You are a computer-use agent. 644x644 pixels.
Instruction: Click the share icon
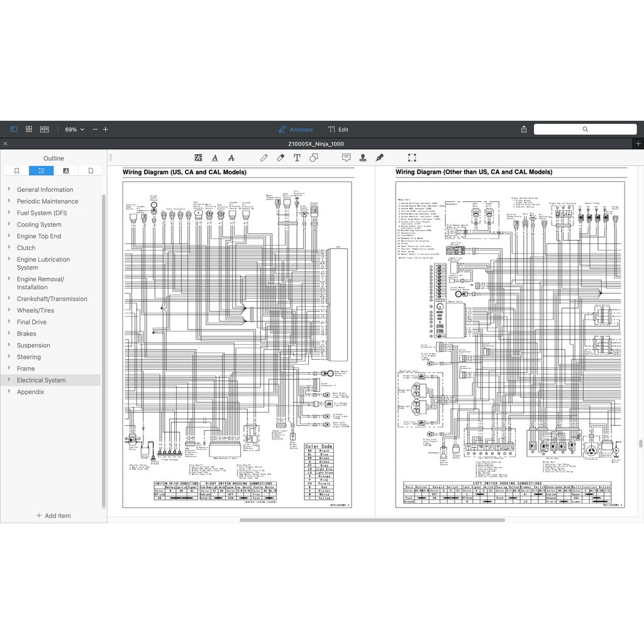pyautogui.click(x=524, y=130)
